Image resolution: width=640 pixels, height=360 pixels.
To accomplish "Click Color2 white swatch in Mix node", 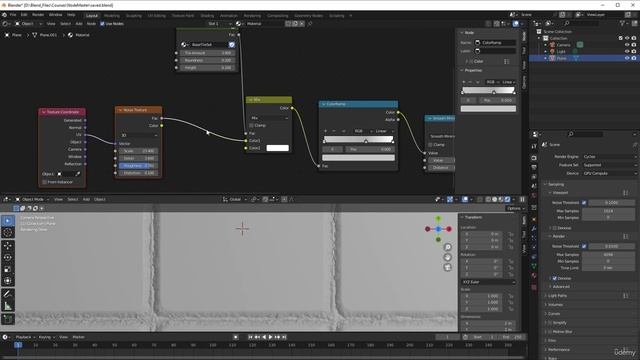I will [x=278, y=148].
